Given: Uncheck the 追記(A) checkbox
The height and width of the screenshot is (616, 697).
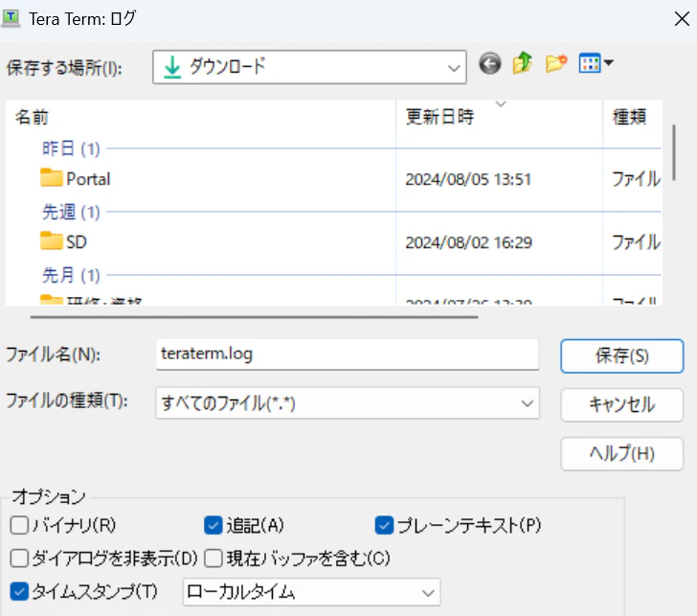Looking at the screenshot, I should pos(213,525).
